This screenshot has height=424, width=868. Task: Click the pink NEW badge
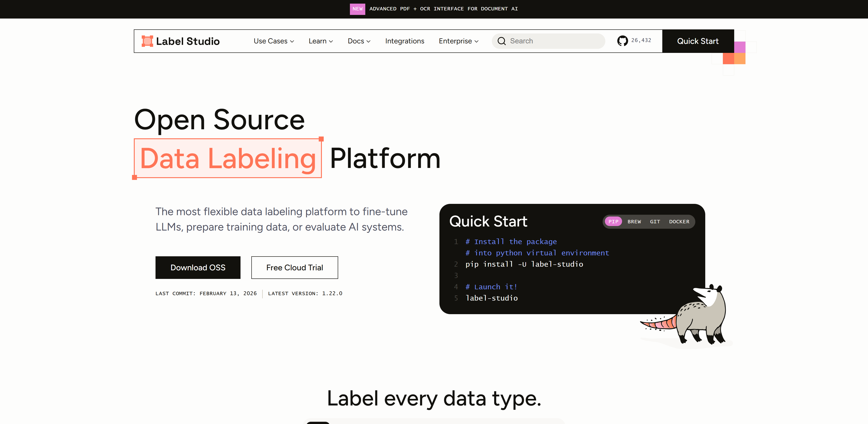(357, 9)
